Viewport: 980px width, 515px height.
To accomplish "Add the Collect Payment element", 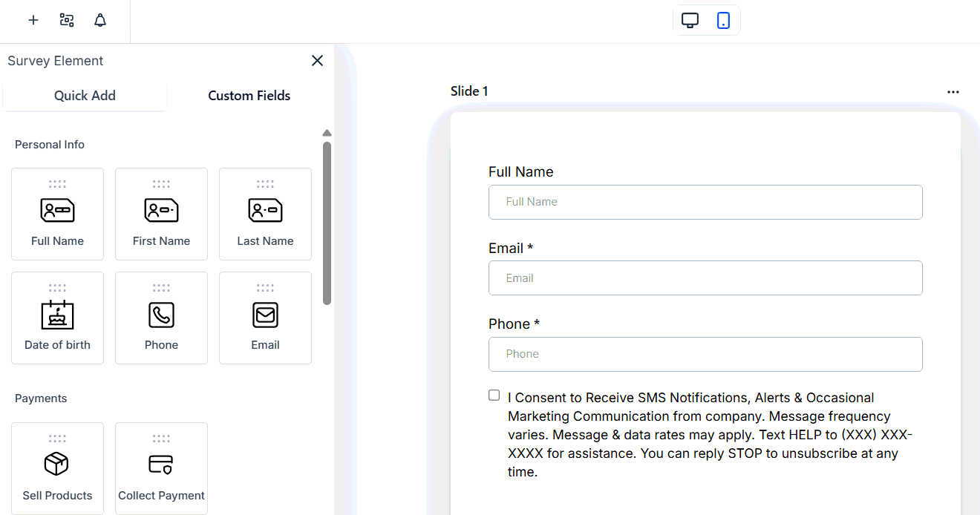I will (x=161, y=468).
